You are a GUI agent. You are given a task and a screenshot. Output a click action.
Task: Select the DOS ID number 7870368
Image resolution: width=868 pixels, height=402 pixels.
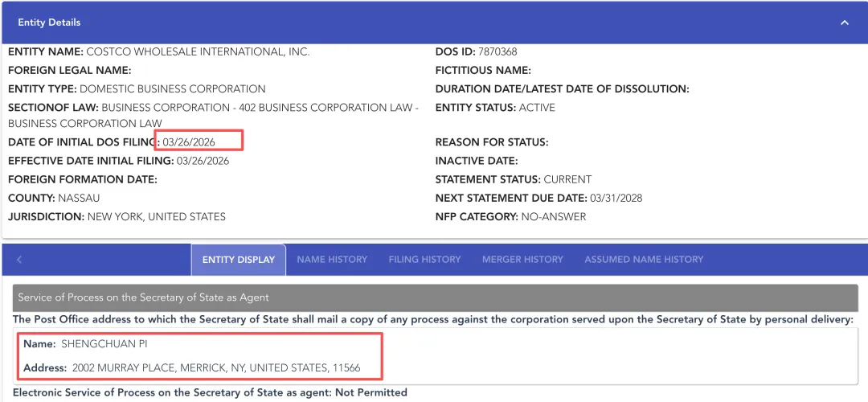(x=498, y=52)
